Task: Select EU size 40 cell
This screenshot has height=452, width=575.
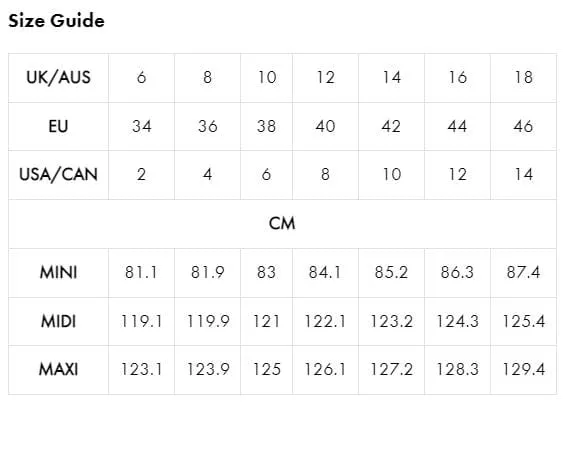Action: click(325, 126)
